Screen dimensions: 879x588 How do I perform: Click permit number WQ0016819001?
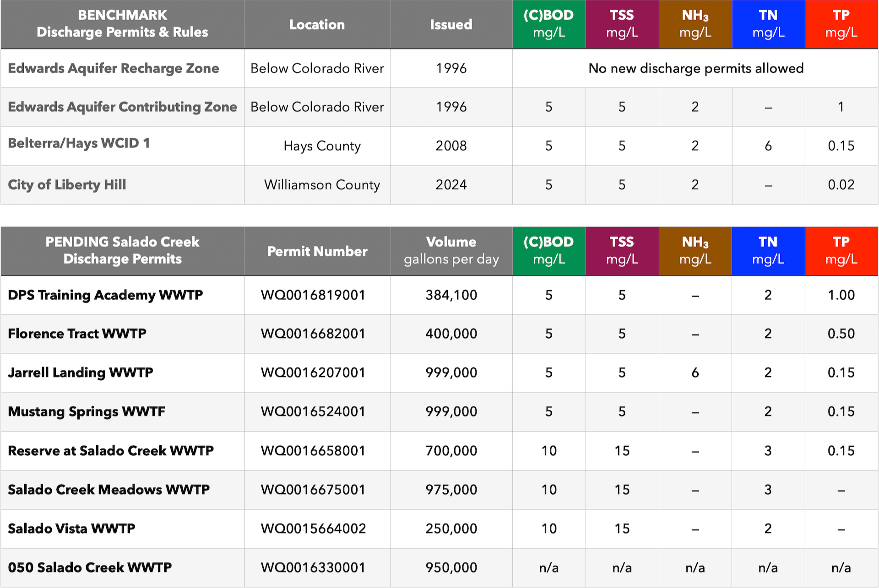click(x=313, y=295)
